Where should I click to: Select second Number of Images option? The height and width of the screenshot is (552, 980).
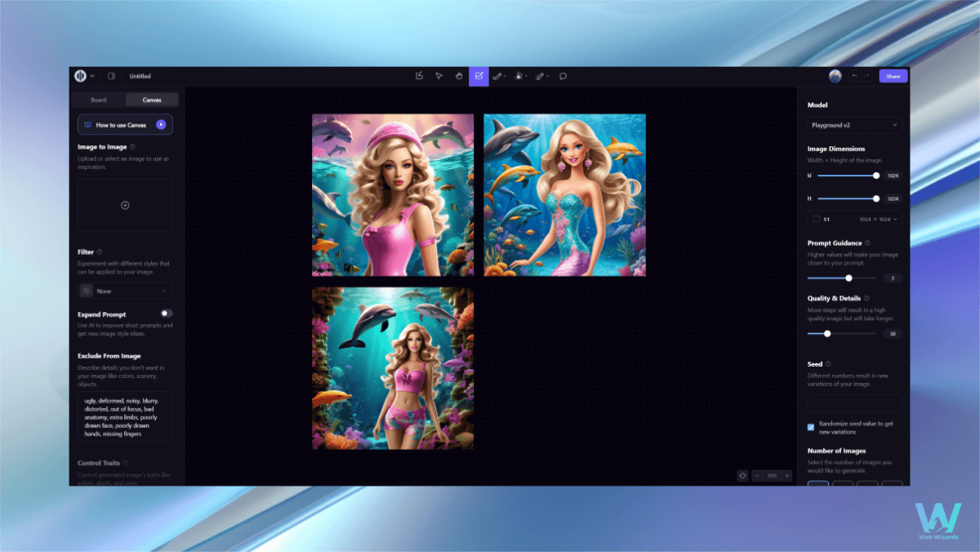(843, 483)
